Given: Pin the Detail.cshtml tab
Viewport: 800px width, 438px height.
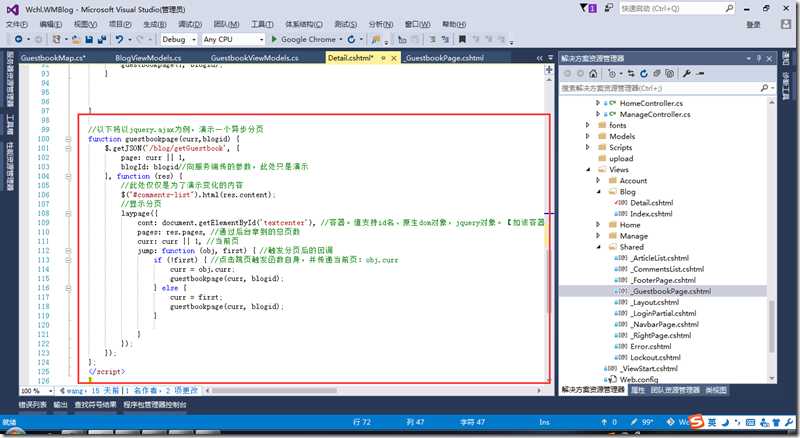Looking at the screenshot, I should coord(383,58).
